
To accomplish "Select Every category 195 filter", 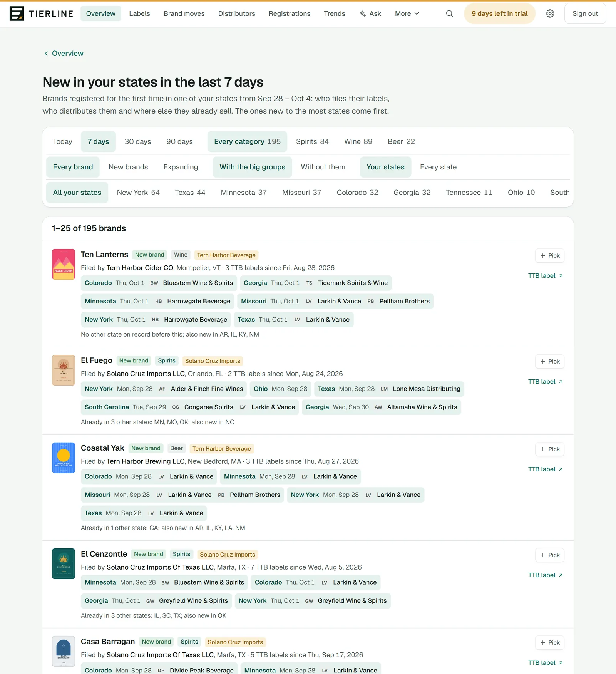I will [x=247, y=141].
